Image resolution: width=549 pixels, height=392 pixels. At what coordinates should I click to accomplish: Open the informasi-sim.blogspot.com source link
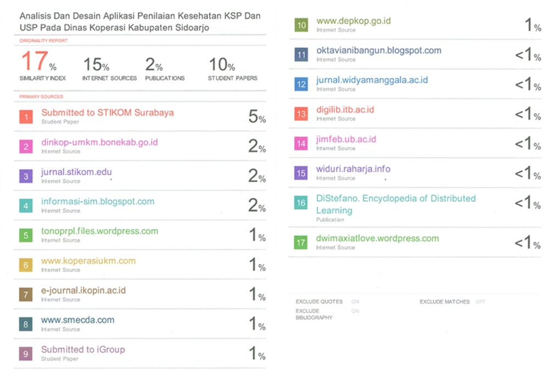point(98,201)
